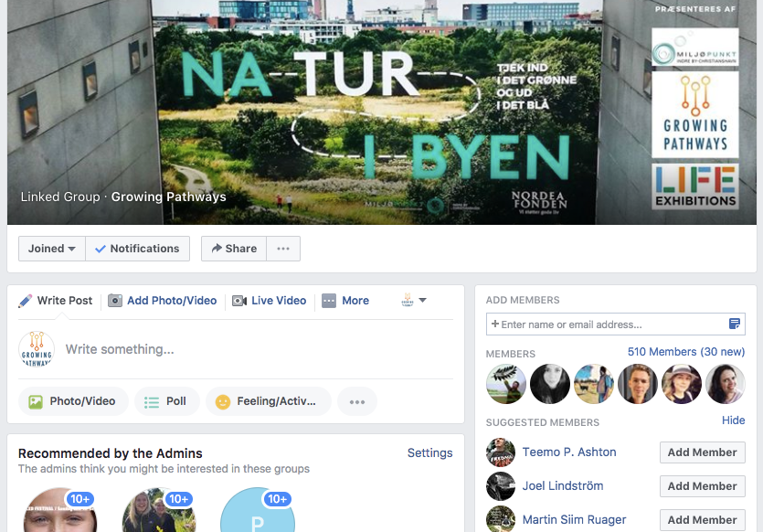Create a Poll in the post
The height and width of the screenshot is (532, 763).
point(167,401)
